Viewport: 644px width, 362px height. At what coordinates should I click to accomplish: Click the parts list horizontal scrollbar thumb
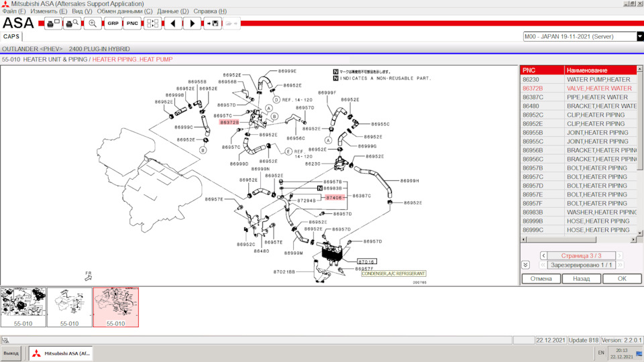pyautogui.click(x=561, y=239)
